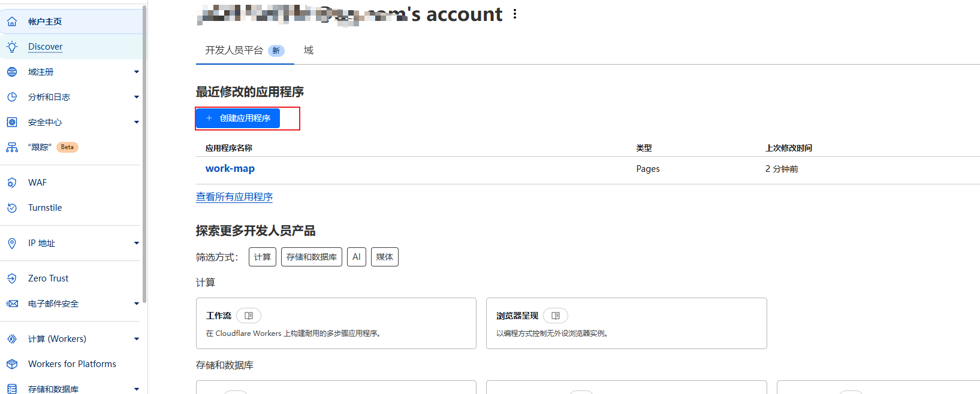The height and width of the screenshot is (394, 980).
Task: Click the lightbulb icon beside Discover
Action: [12, 47]
